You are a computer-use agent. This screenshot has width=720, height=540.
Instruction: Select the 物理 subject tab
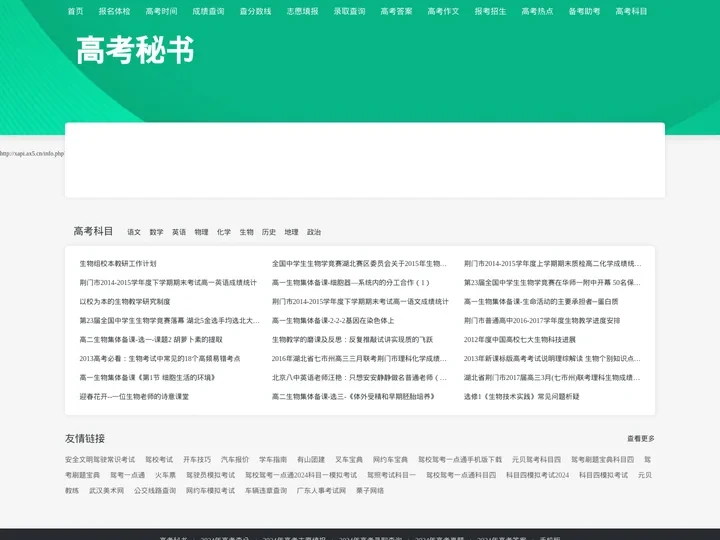point(202,232)
